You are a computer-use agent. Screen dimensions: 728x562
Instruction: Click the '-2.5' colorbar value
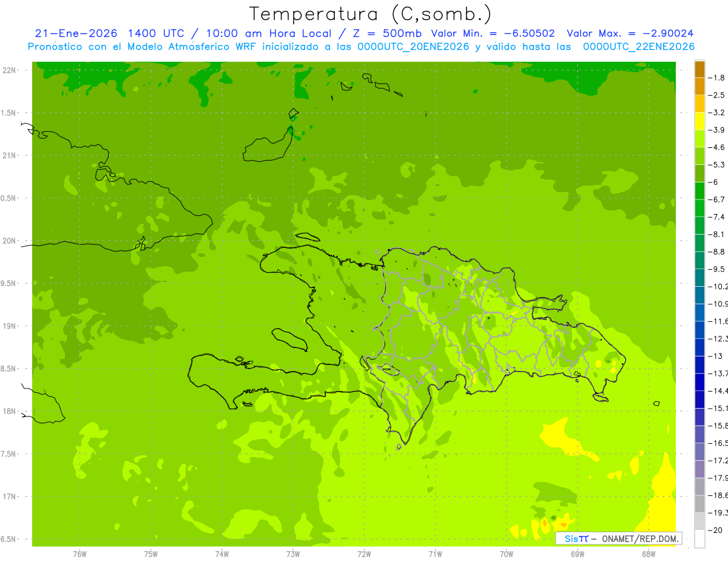pos(716,95)
